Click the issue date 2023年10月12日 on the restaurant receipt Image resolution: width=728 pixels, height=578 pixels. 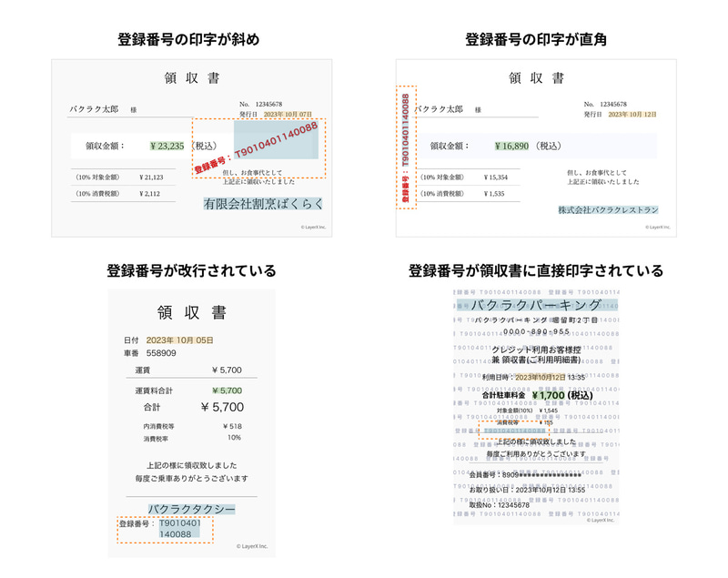pos(632,114)
